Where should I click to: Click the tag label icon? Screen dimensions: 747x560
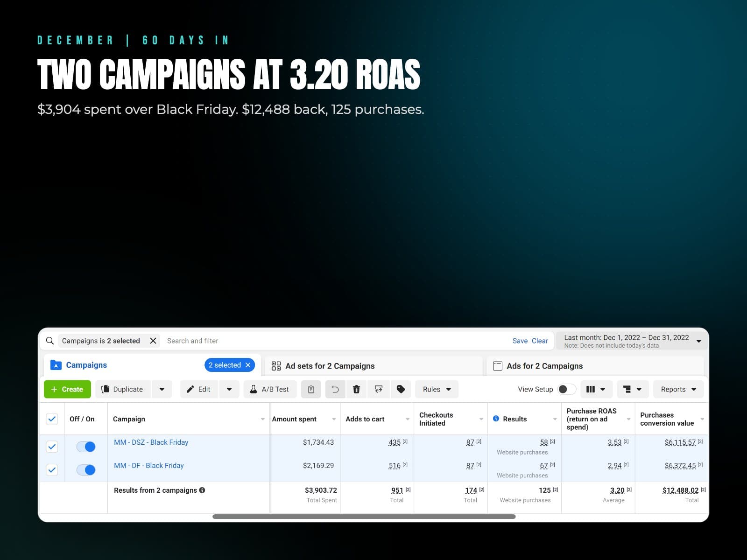401,389
